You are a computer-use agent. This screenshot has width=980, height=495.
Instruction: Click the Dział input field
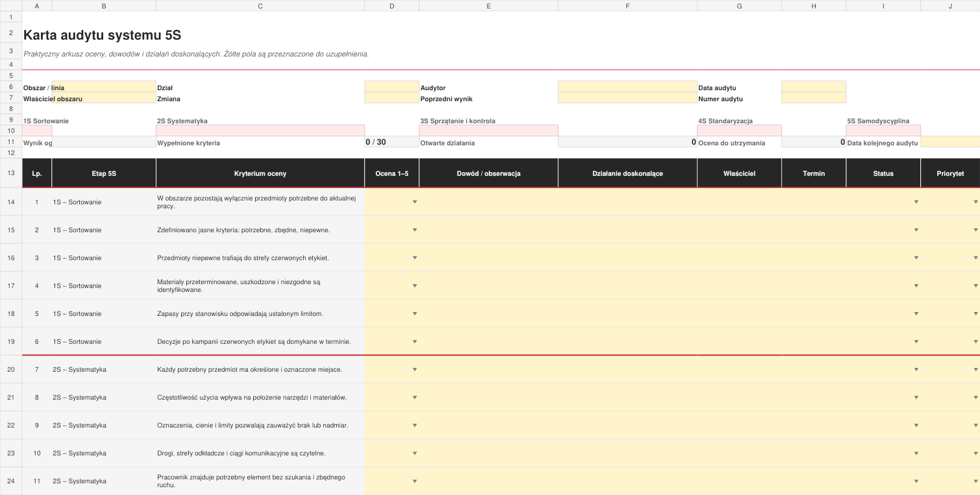(392, 87)
